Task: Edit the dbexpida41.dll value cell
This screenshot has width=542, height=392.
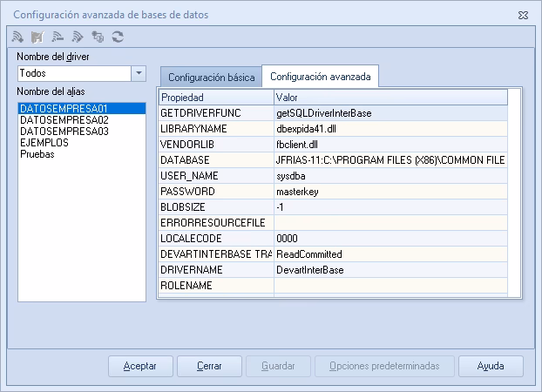Action: pos(391,129)
